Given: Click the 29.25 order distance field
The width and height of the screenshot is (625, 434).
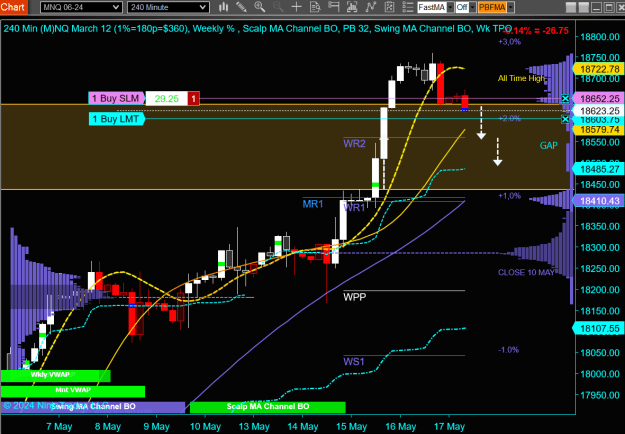Looking at the screenshot, I should coord(167,98).
